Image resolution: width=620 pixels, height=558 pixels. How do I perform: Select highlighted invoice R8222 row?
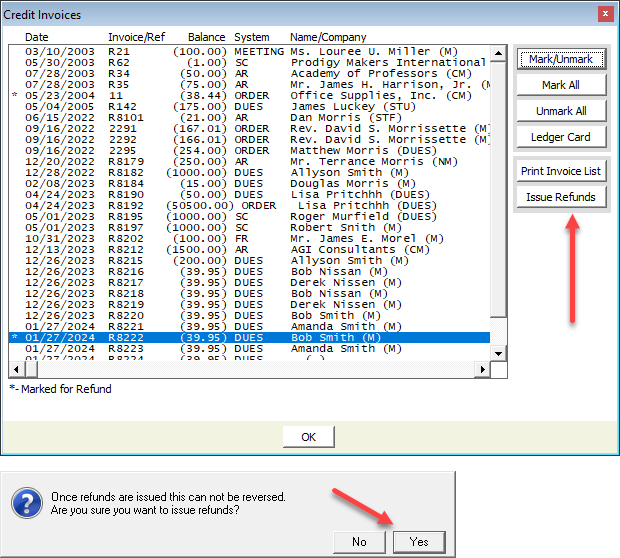250,338
